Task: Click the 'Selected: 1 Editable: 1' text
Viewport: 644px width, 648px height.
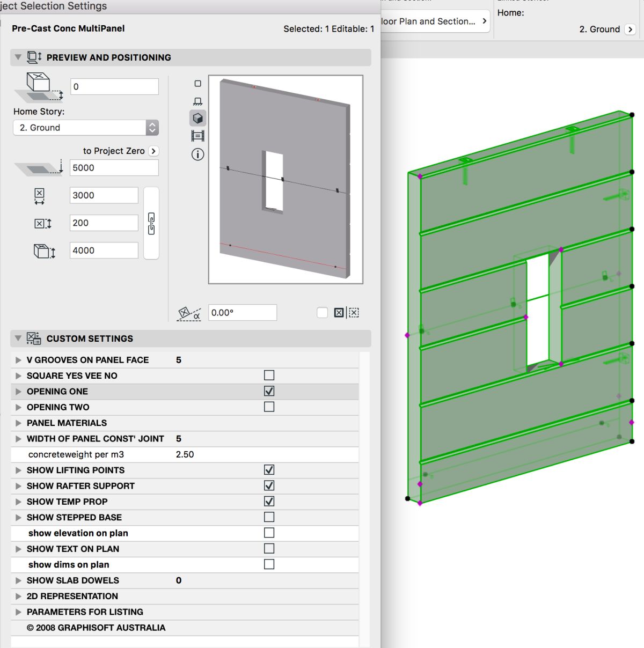Action: point(329,29)
